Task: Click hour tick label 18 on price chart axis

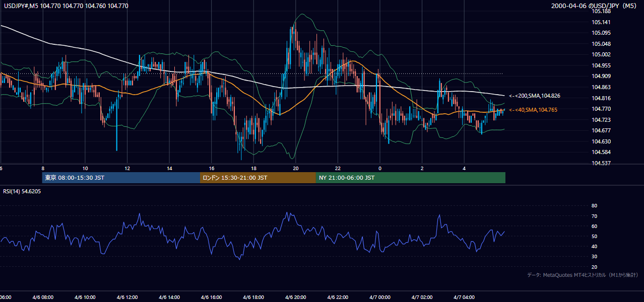Action: (x=253, y=168)
